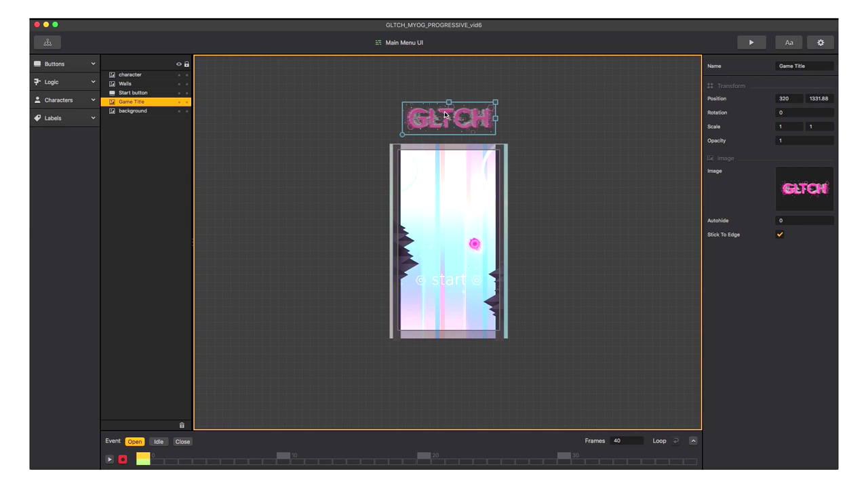Expand the Buttons category
868x488 pixels.
[x=65, y=64]
